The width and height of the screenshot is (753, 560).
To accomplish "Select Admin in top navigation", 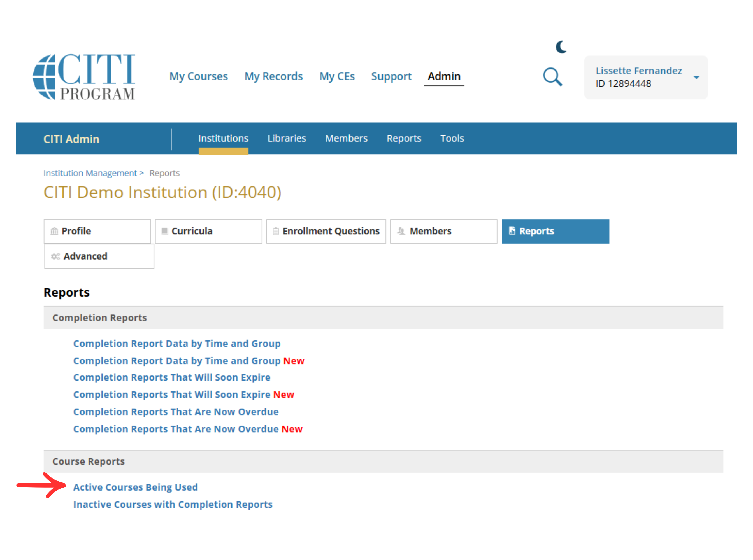I will point(444,76).
